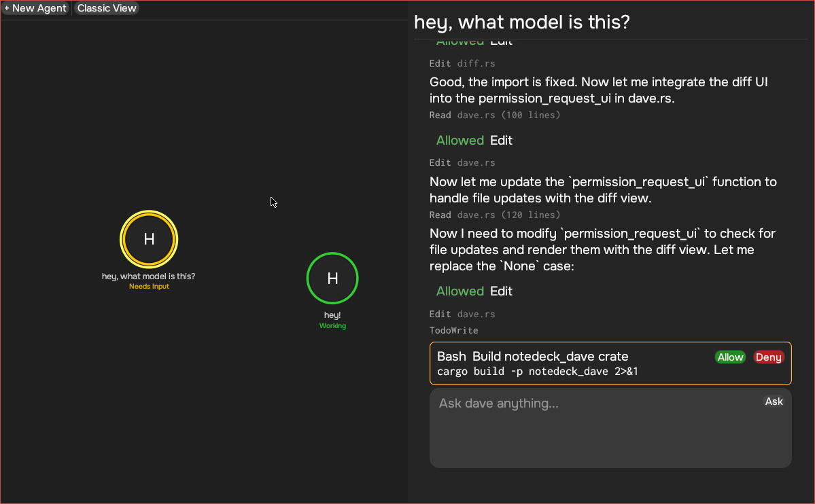Switch to Classic View
This screenshot has width=815, height=504.
(107, 9)
